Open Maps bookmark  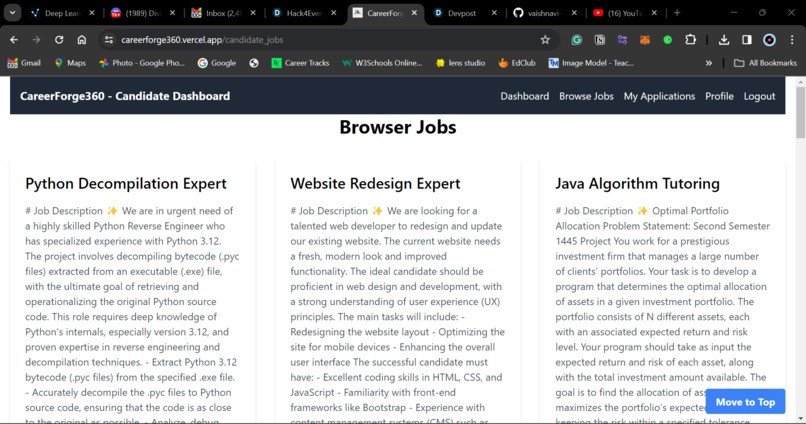[x=70, y=63]
